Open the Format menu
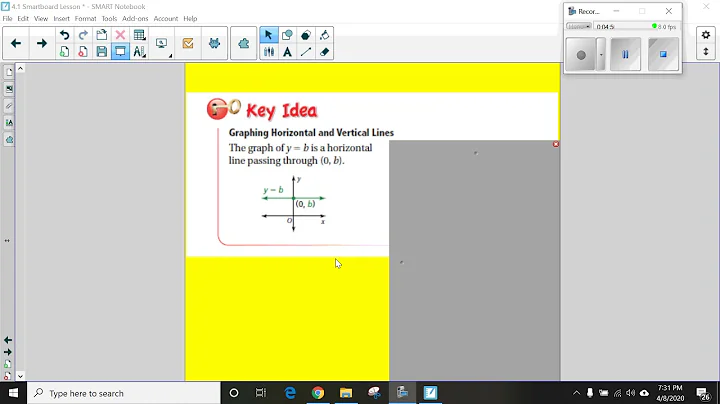720x404 pixels. (x=85, y=18)
